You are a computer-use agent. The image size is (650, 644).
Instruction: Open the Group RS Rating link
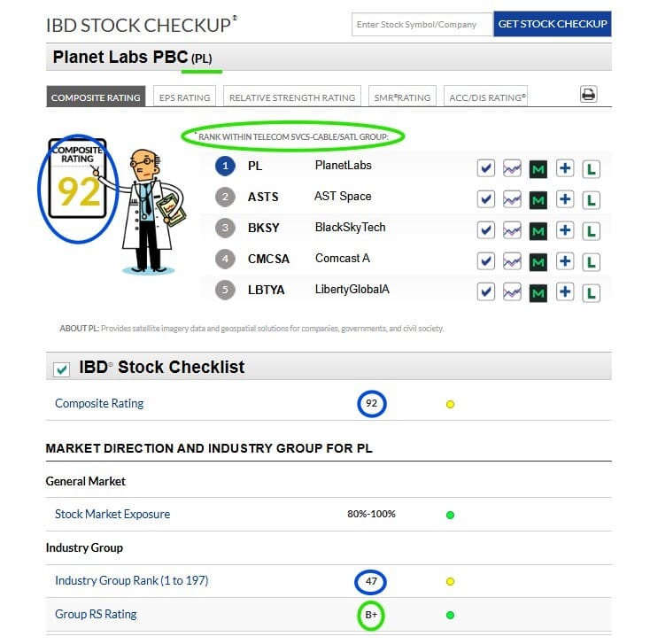pos(96,614)
